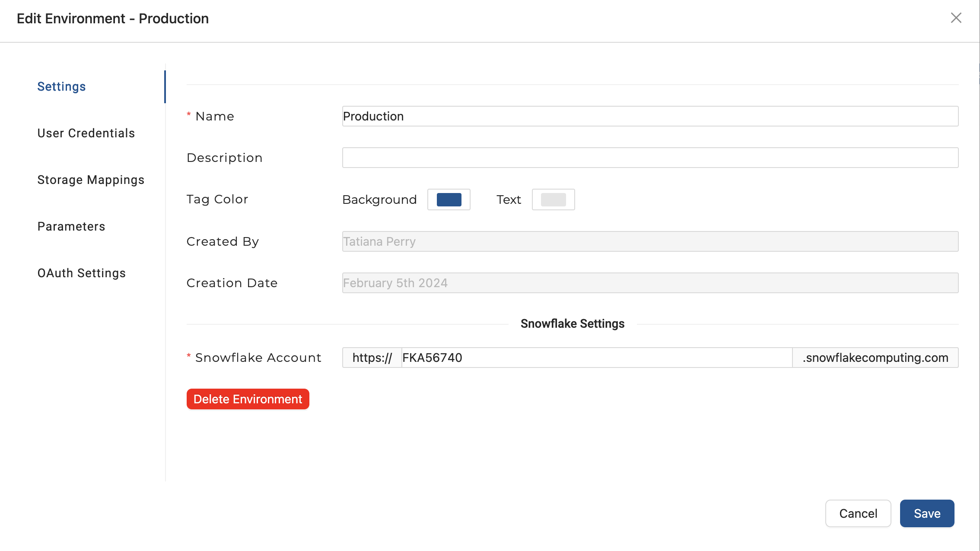
Task: Click the Settings navigation icon
Action: click(x=61, y=86)
